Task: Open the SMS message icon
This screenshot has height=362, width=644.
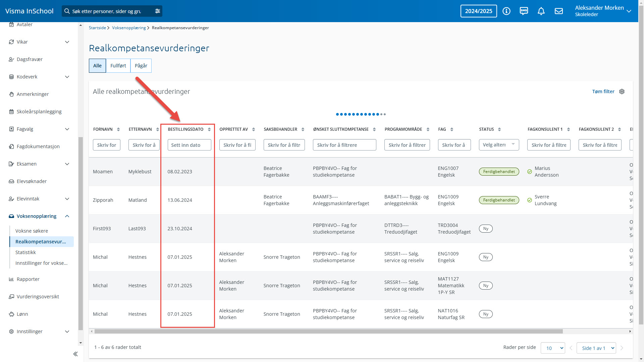Action: click(524, 11)
